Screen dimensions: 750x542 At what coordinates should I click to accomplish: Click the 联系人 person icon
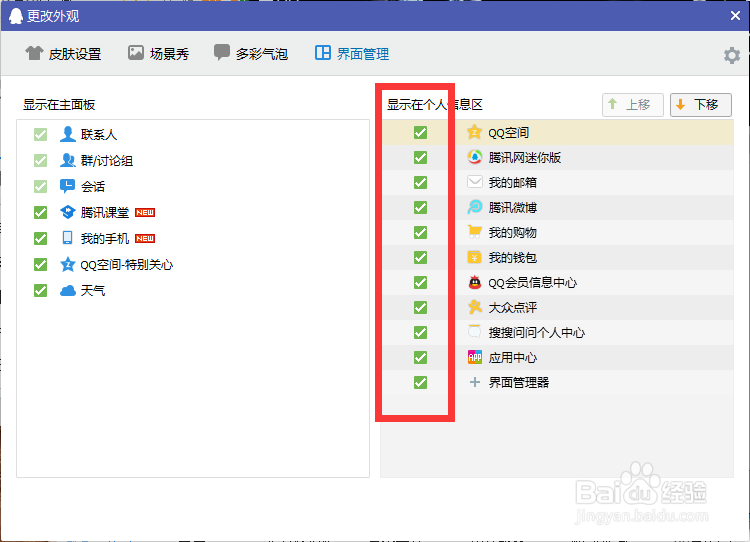67,134
